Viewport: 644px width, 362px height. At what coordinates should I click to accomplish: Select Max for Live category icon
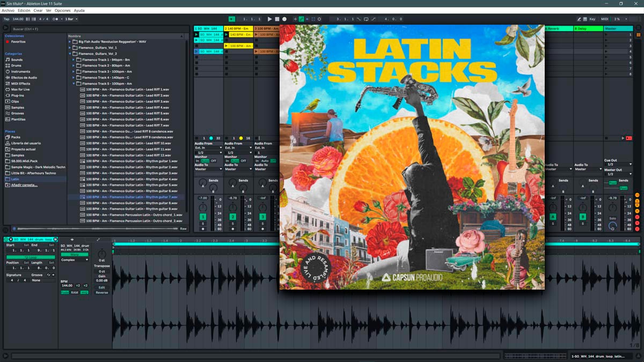[7, 89]
